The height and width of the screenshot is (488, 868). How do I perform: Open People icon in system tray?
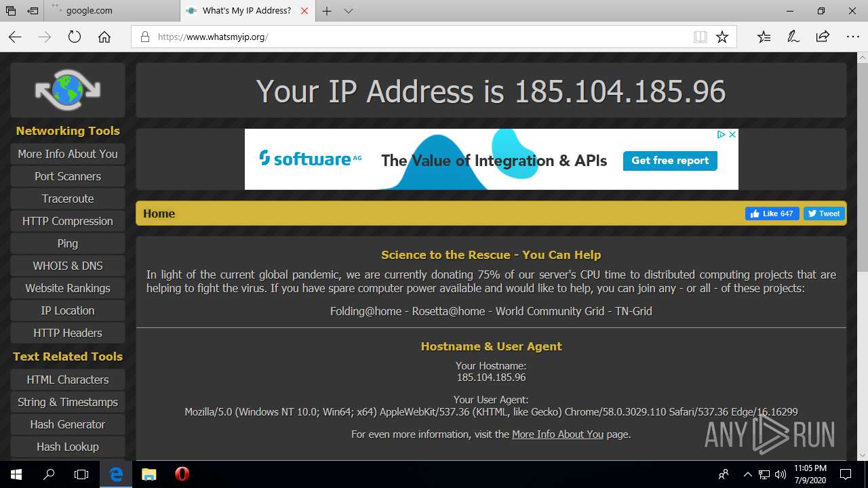pyautogui.click(x=724, y=474)
